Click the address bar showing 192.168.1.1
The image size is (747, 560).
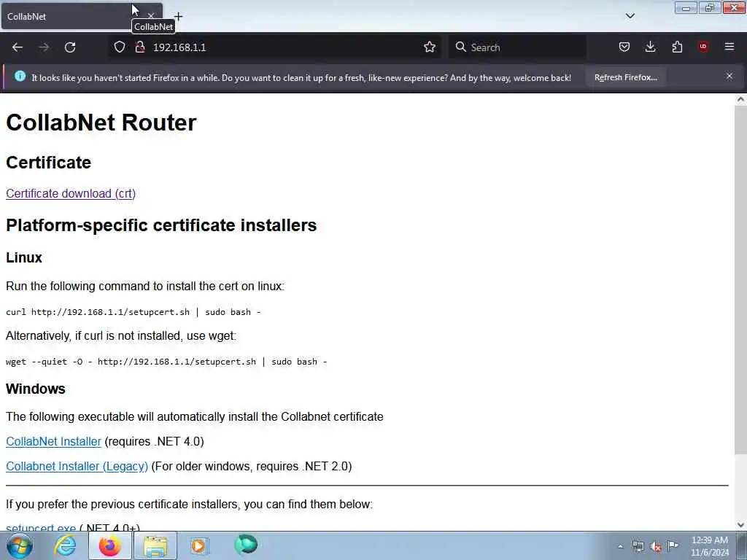276,47
